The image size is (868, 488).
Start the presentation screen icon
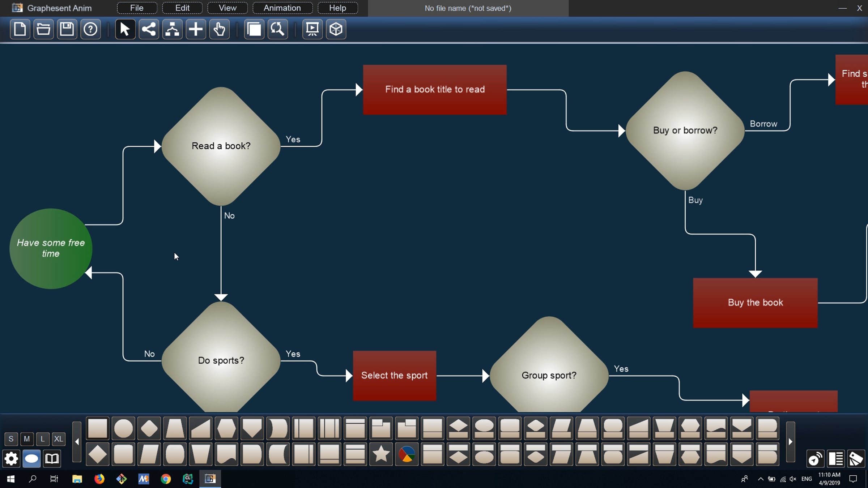(x=312, y=29)
